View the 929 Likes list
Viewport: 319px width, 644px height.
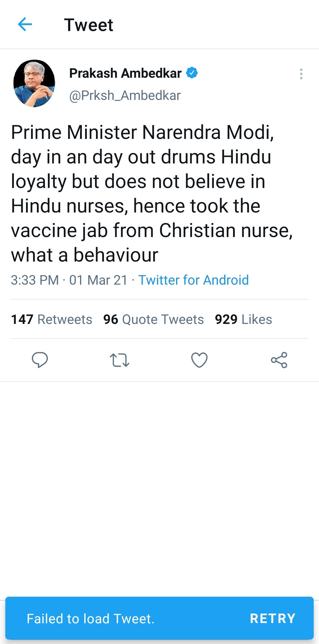coord(243,319)
